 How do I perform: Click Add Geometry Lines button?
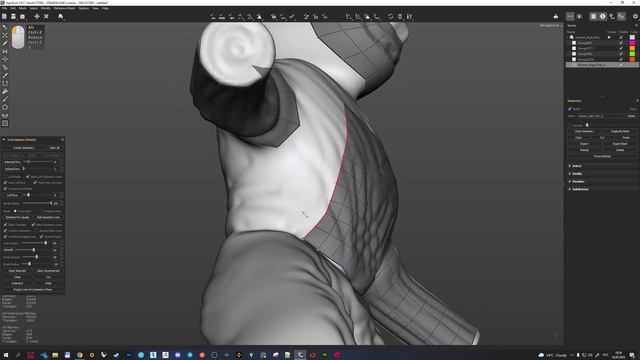pos(48,218)
